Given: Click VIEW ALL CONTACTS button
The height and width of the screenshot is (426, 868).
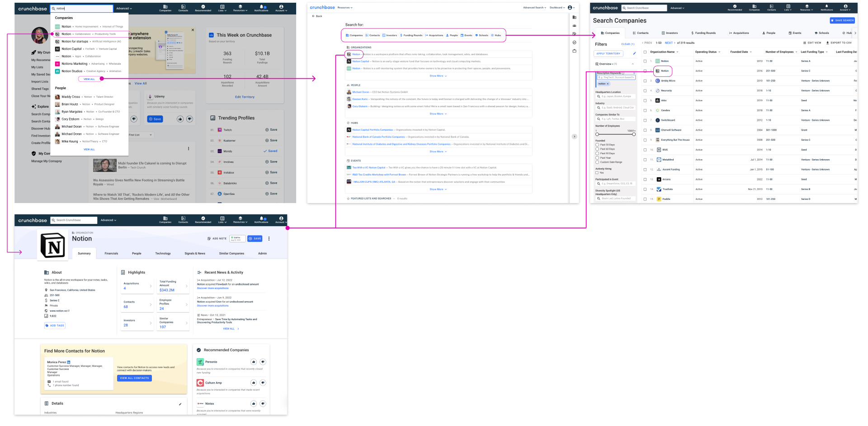Looking at the screenshot, I should coord(134,378).
